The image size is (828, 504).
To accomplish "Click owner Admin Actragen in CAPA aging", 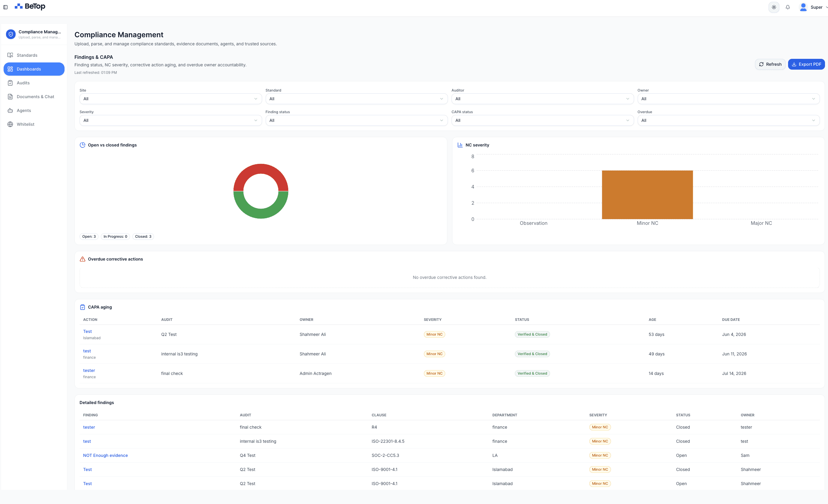I will pos(315,373).
